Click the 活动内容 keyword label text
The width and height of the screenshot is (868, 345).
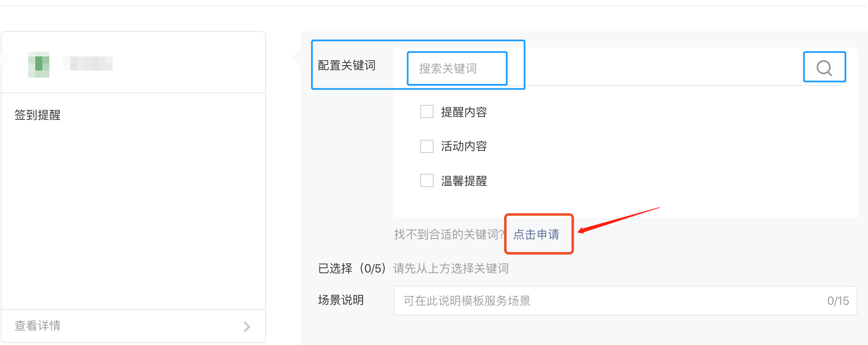pos(464,146)
